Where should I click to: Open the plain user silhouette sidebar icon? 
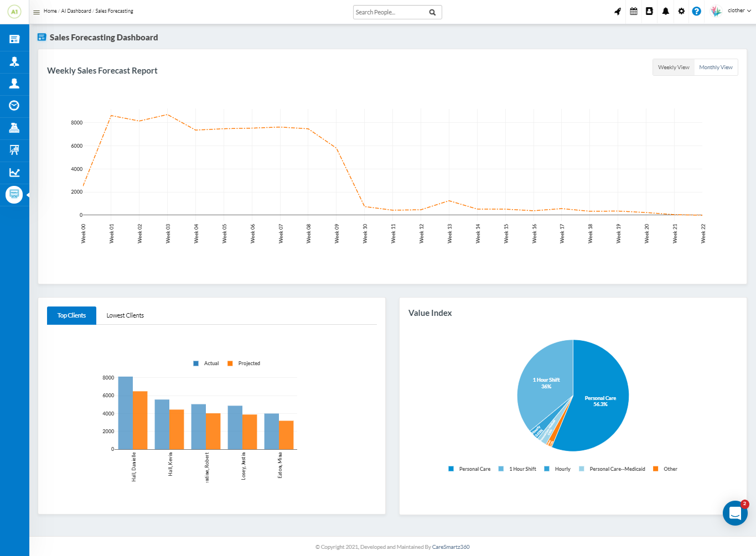click(14, 84)
